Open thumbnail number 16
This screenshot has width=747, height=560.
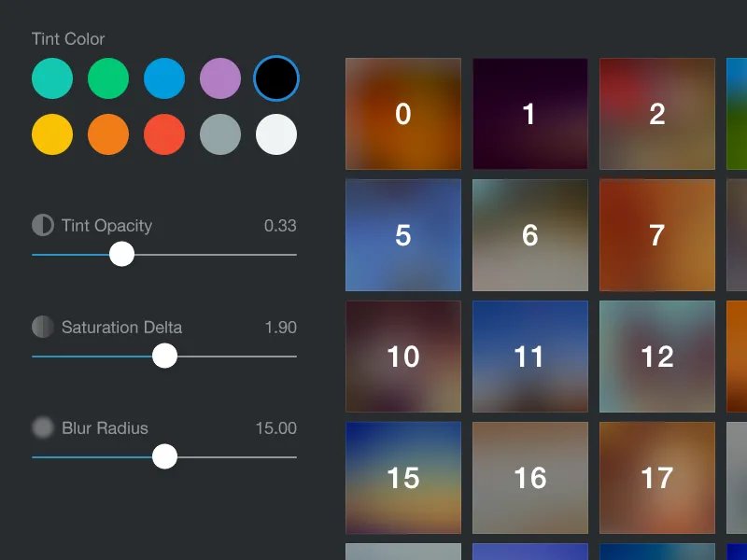pyautogui.click(x=530, y=478)
